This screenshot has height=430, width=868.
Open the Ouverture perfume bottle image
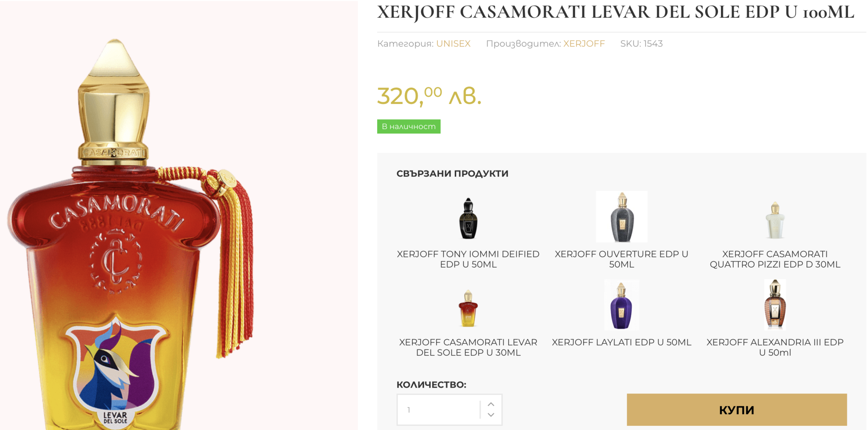pyautogui.click(x=621, y=217)
